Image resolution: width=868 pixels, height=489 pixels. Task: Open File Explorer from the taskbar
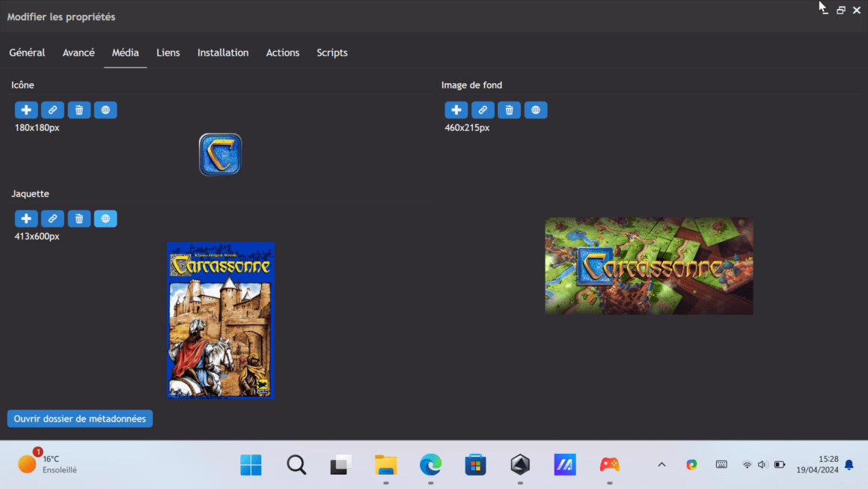tap(386, 464)
